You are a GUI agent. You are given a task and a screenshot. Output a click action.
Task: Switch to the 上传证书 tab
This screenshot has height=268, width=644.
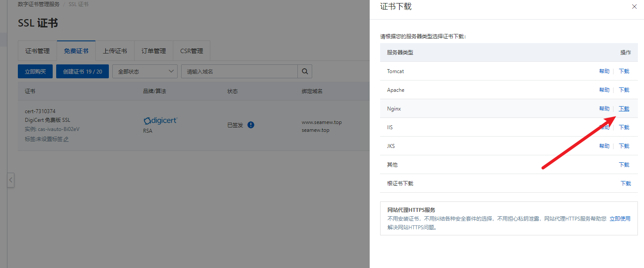[115, 51]
